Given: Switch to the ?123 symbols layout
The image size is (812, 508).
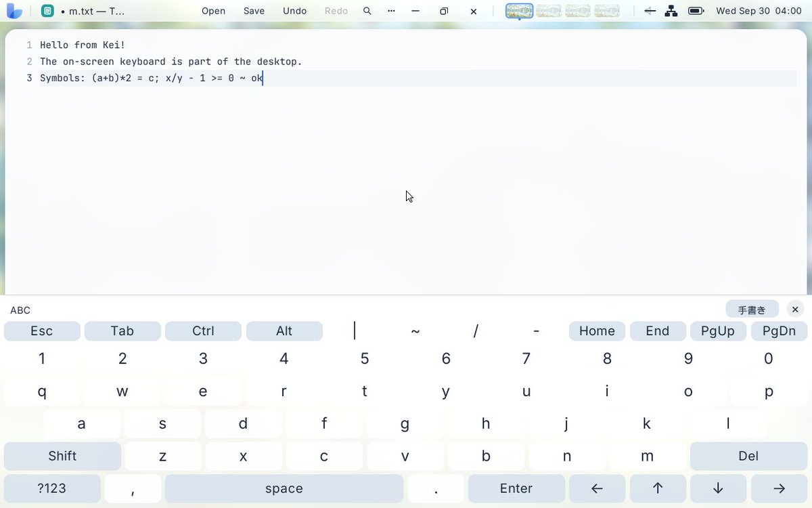Looking at the screenshot, I should [x=52, y=488].
